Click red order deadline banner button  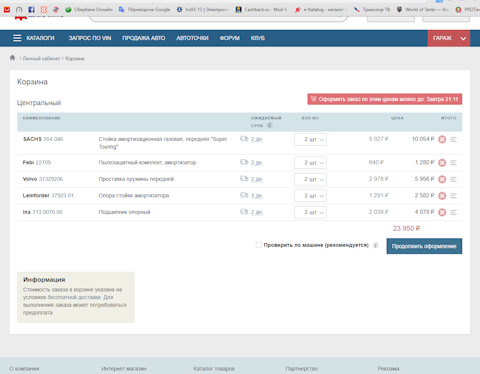point(385,99)
